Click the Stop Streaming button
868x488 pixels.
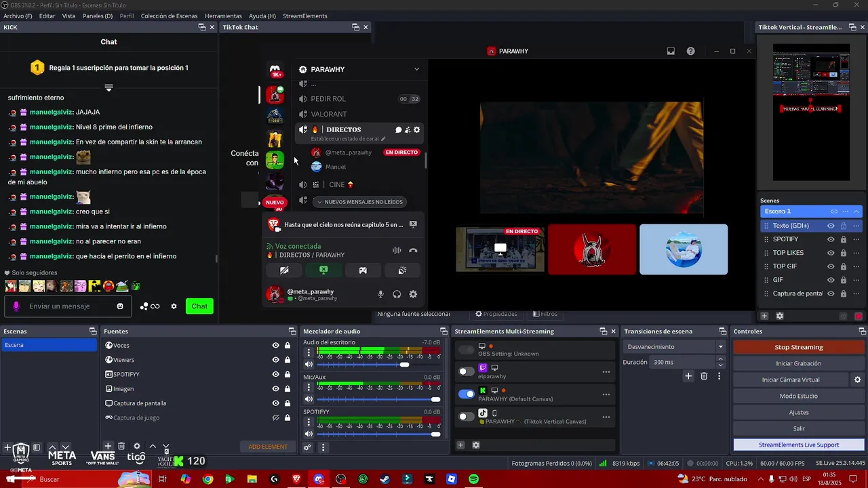point(799,347)
